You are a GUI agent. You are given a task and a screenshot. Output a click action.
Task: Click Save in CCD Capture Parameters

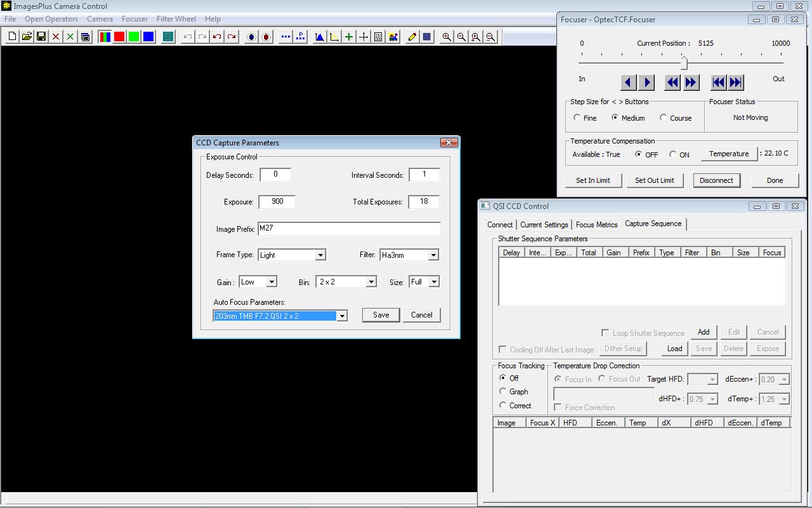tap(381, 315)
